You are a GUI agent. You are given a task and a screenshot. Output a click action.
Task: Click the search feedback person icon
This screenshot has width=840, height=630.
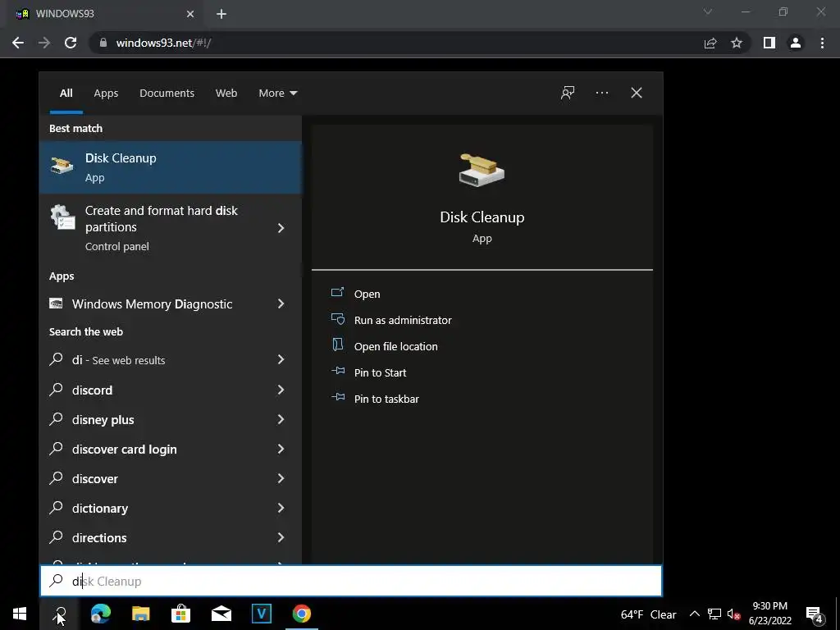568,94
